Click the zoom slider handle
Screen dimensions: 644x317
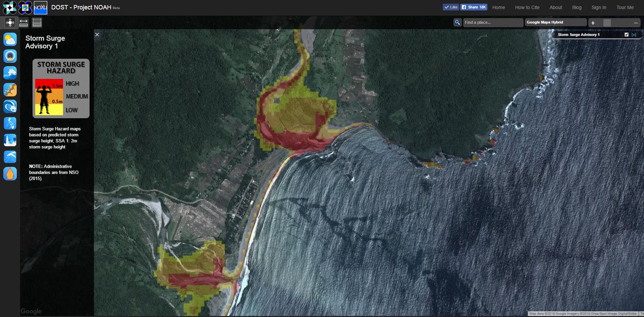coord(607,23)
